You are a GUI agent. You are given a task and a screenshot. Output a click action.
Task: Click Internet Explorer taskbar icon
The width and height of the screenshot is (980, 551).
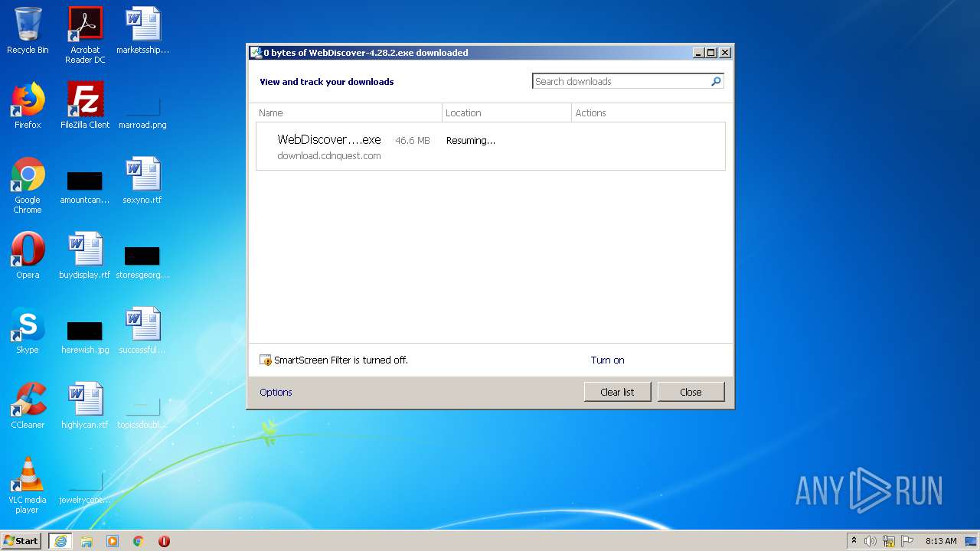(x=60, y=541)
